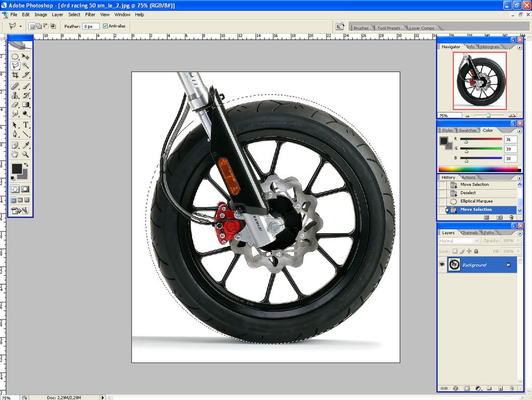The image size is (532, 400).
Task: Open the File menu
Action: pos(14,15)
